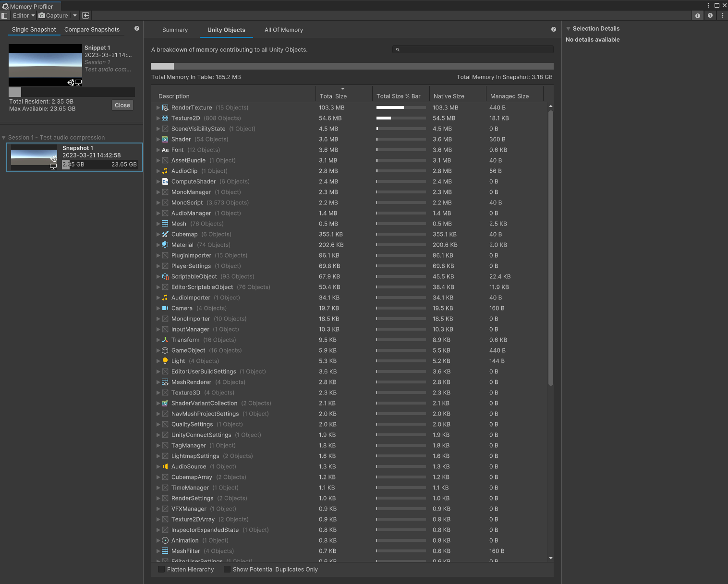This screenshot has height=584, width=728.
Task: Select the Unity Objects tab
Action: [226, 30]
